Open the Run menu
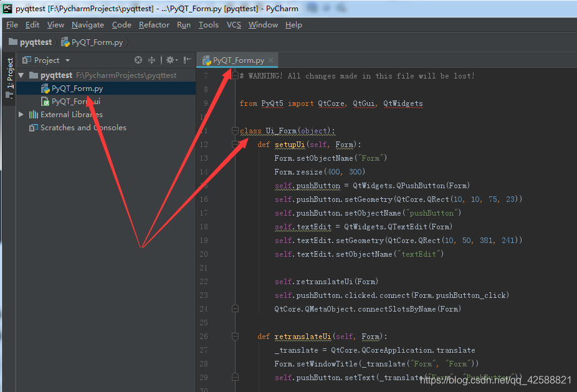 [x=184, y=25]
